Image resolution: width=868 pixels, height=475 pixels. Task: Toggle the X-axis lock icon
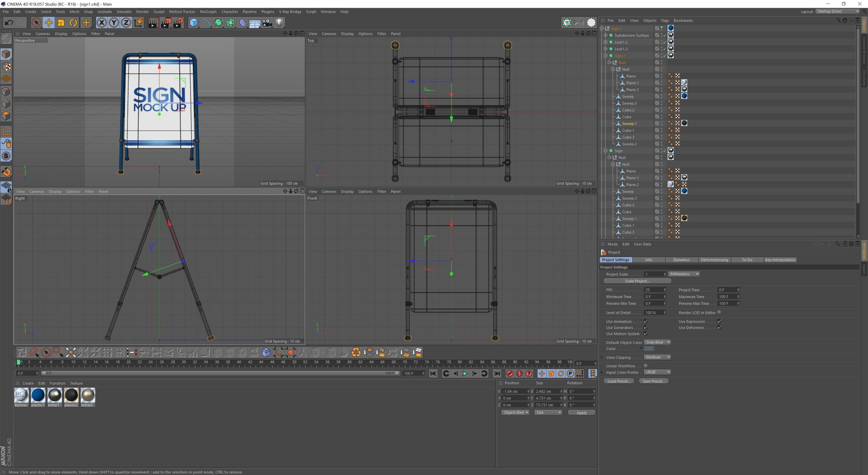pyautogui.click(x=102, y=23)
